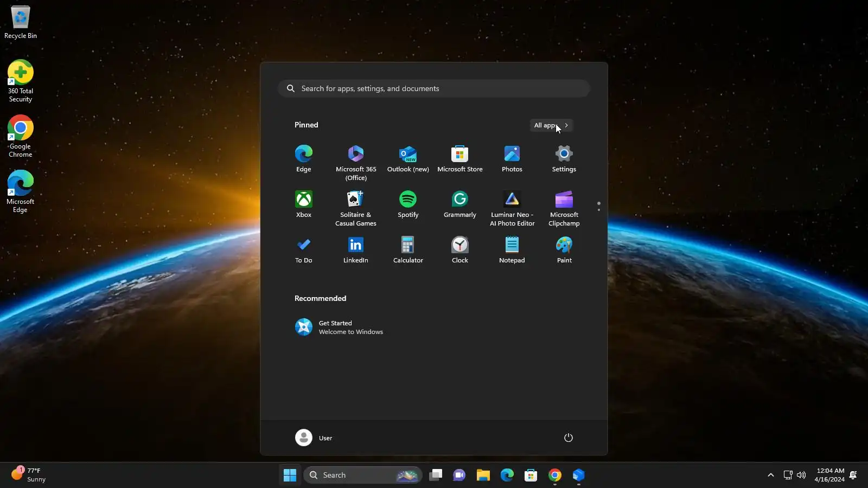
Task: Open the To Do app
Action: 304,250
